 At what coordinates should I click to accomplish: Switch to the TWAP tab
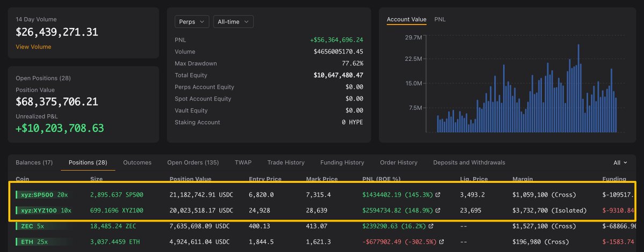243,162
